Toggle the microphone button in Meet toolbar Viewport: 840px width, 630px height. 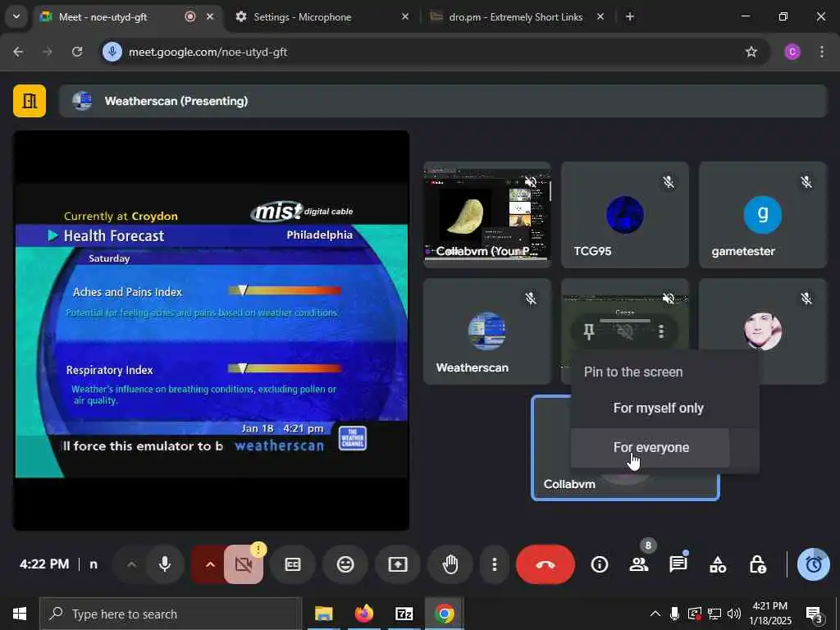click(x=164, y=564)
